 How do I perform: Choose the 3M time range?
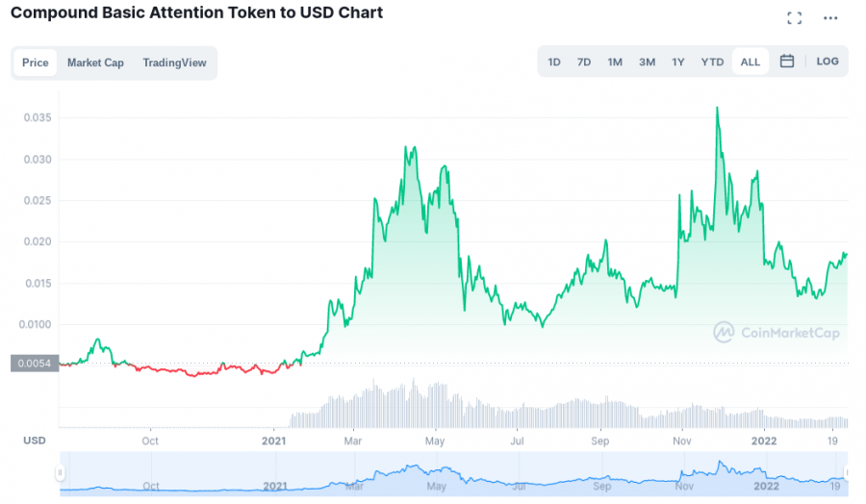[x=647, y=63]
